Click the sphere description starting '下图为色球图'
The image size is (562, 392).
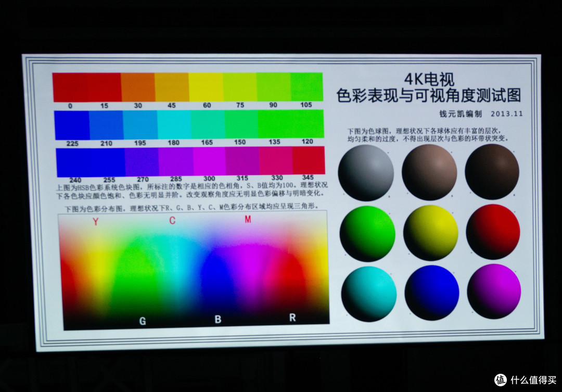tap(428, 135)
